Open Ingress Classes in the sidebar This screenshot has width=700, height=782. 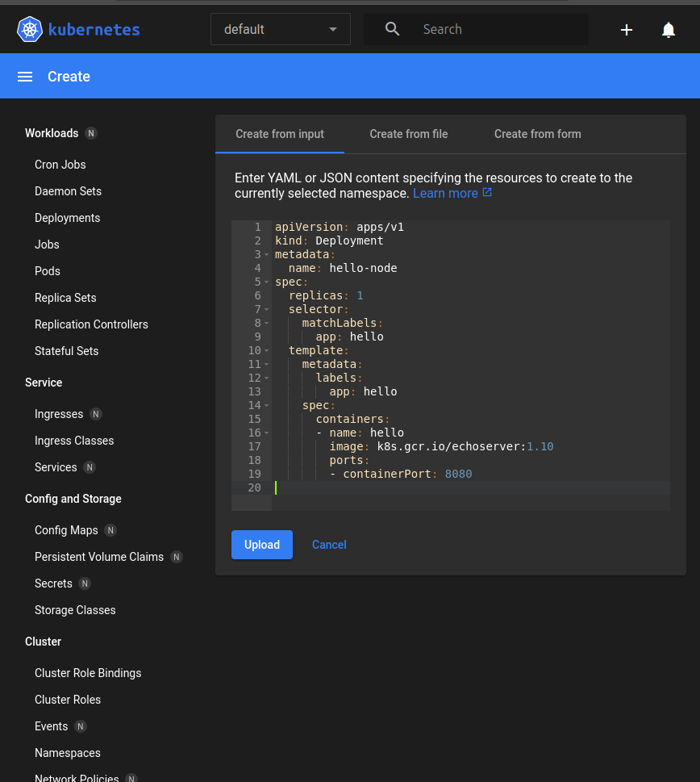pos(74,441)
